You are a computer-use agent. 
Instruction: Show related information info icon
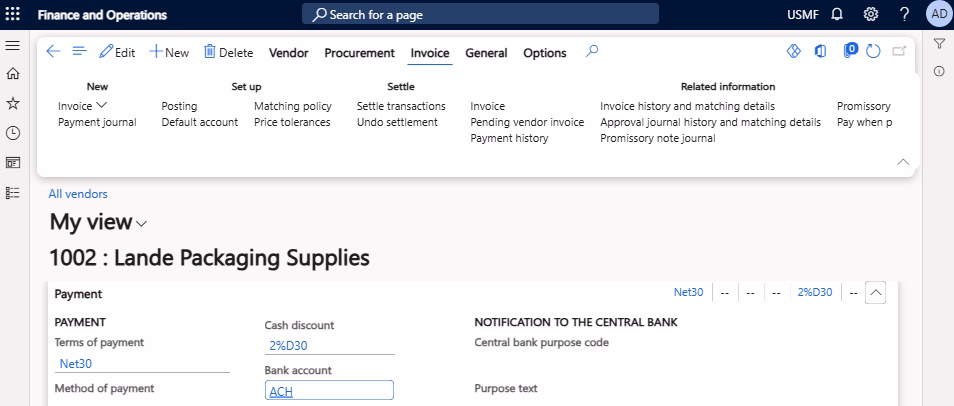(939, 72)
